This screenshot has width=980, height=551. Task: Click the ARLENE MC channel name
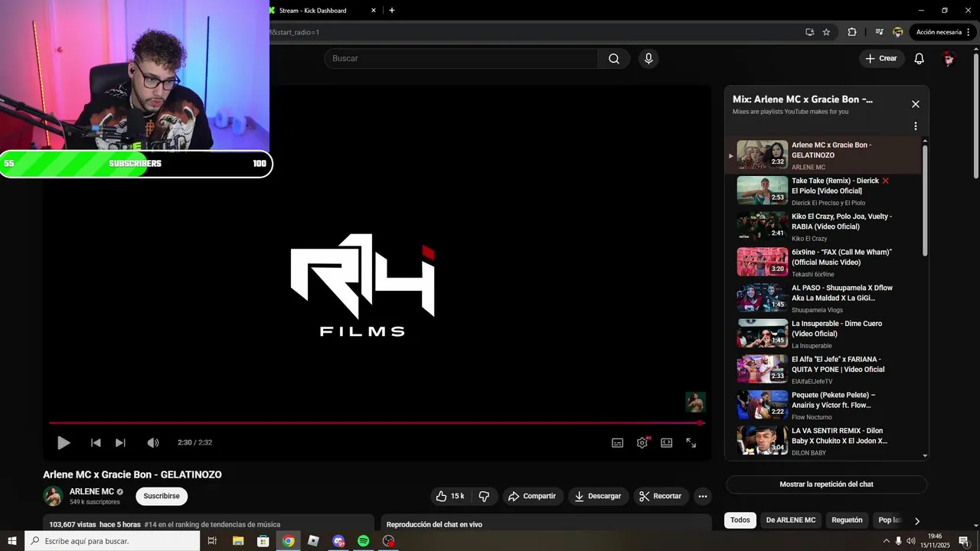point(92,491)
